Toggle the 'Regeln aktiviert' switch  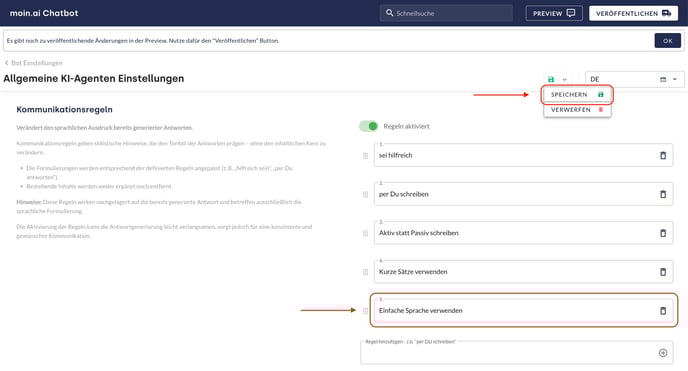click(368, 126)
